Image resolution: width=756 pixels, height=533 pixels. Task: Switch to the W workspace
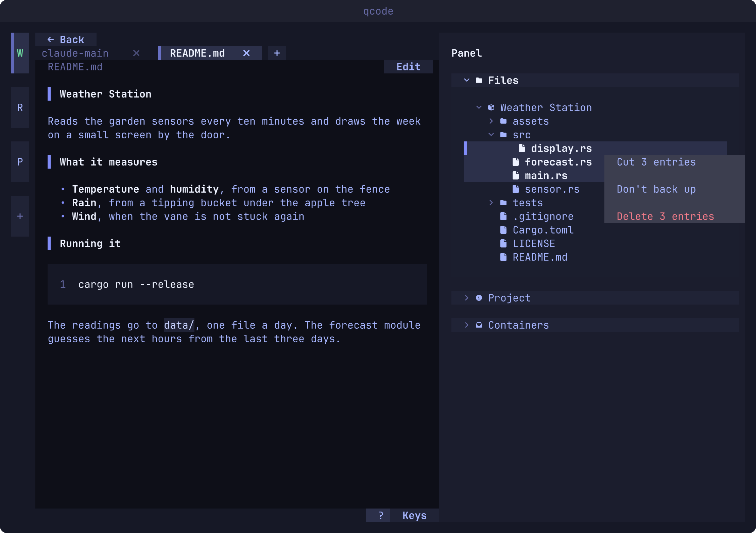click(20, 53)
